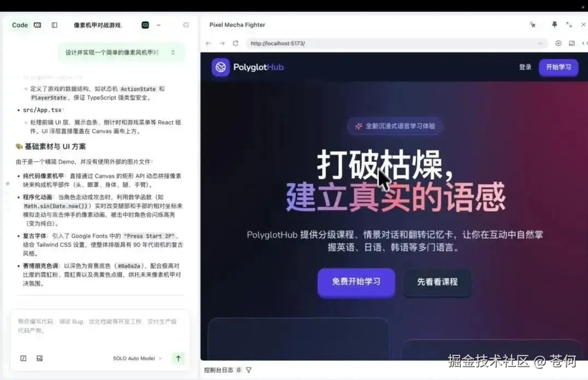Click the circular record icon by address bar
The height and width of the screenshot is (380, 588).
558,44
